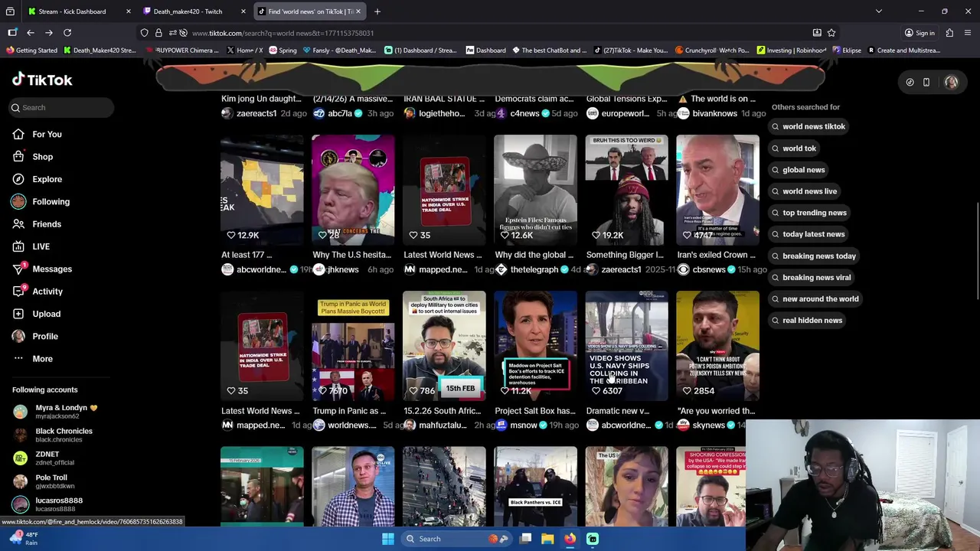Click the profile avatar at top right
The height and width of the screenshot is (551, 980).
[951, 82]
